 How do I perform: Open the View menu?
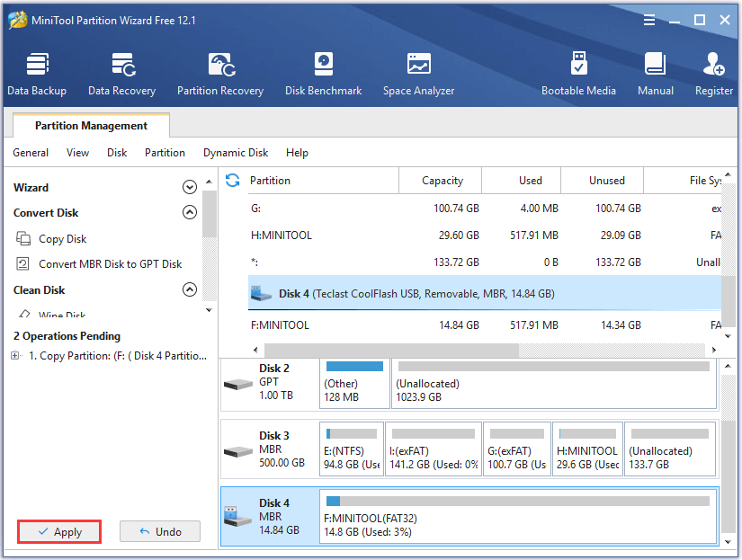(x=77, y=153)
